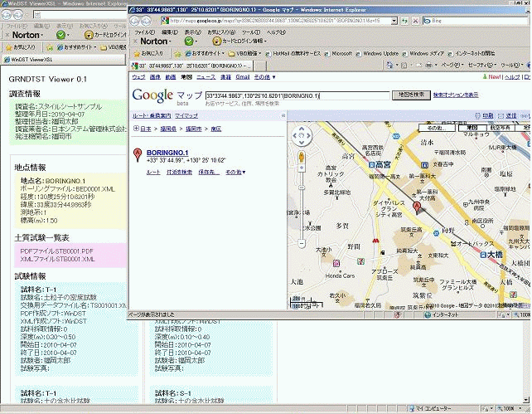
Task: Open 表示 menu in Google Maps window
Action: click(x=193, y=32)
